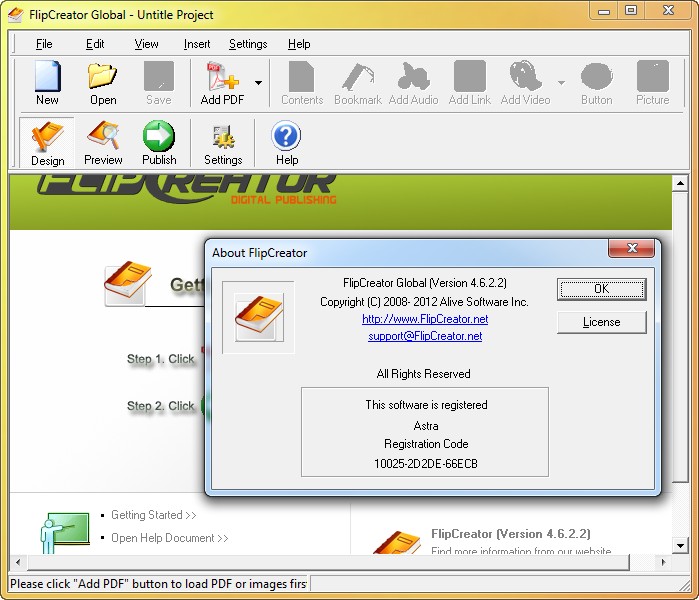Click the vertical scrollbar thumb
Image resolution: width=699 pixels, height=600 pixels.
680,337
